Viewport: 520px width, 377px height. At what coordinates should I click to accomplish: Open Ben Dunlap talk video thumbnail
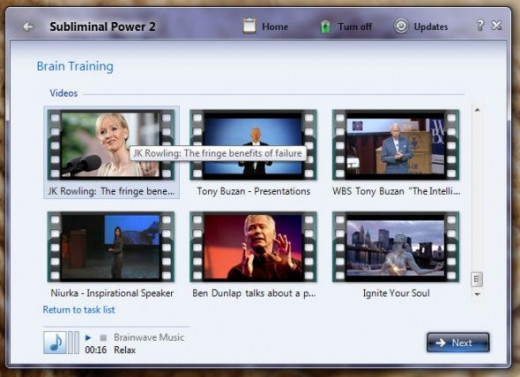point(253,247)
